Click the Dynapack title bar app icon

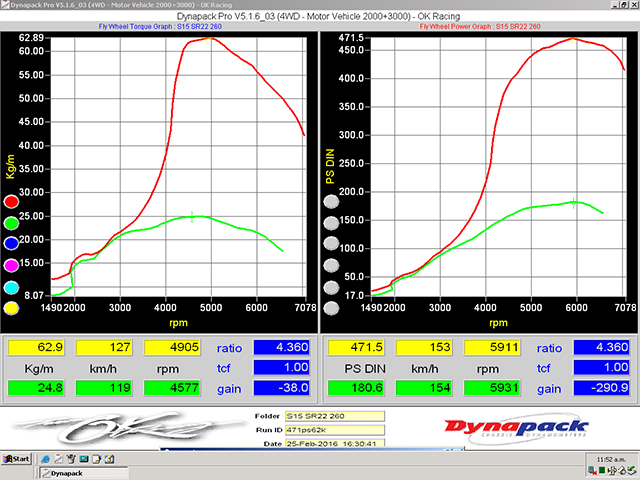click(x=5, y=4)
